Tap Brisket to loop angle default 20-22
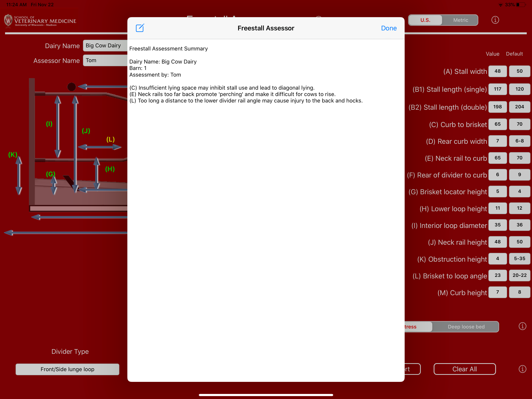The image size is (532, 399). pyautogui.click(x=520, y=275)
